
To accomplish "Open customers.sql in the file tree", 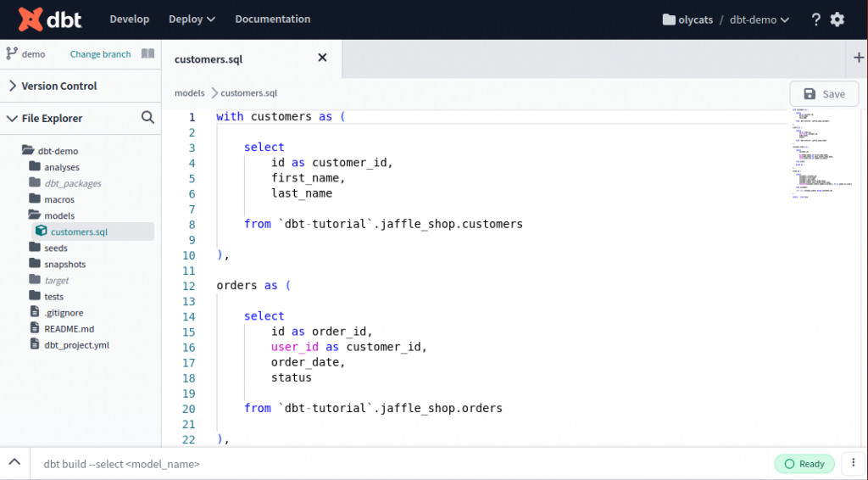I will coord(79,232).
